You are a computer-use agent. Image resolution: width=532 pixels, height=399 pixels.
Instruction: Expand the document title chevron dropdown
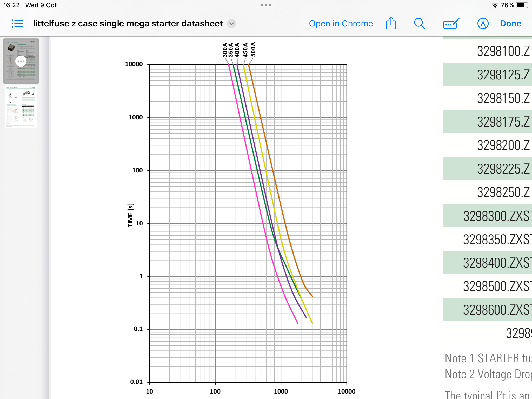(231, 24)
